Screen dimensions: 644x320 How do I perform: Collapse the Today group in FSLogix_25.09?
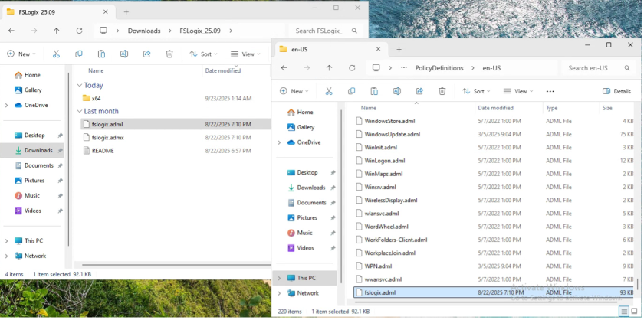[x=80, y=85]
